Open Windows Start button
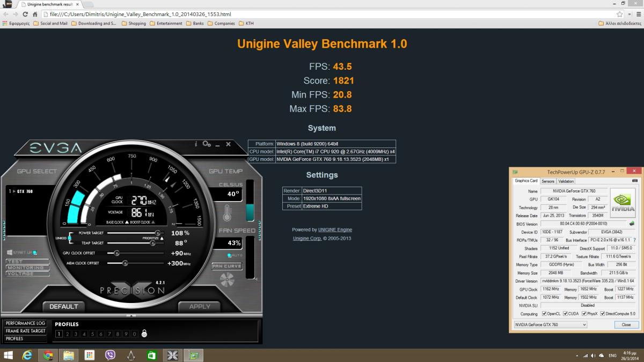Viewport: 644px width, 362px height. 9,355
